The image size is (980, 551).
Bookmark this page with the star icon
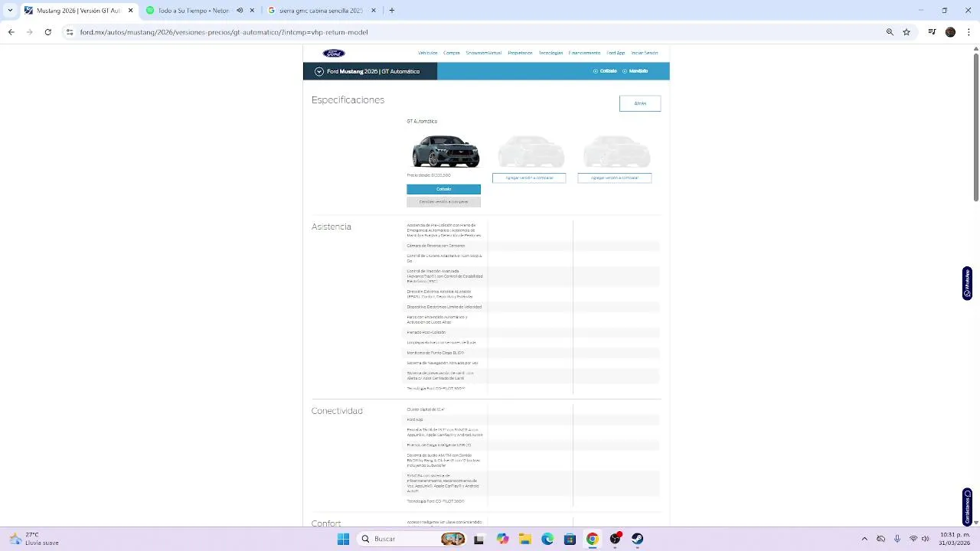point(906,32)
